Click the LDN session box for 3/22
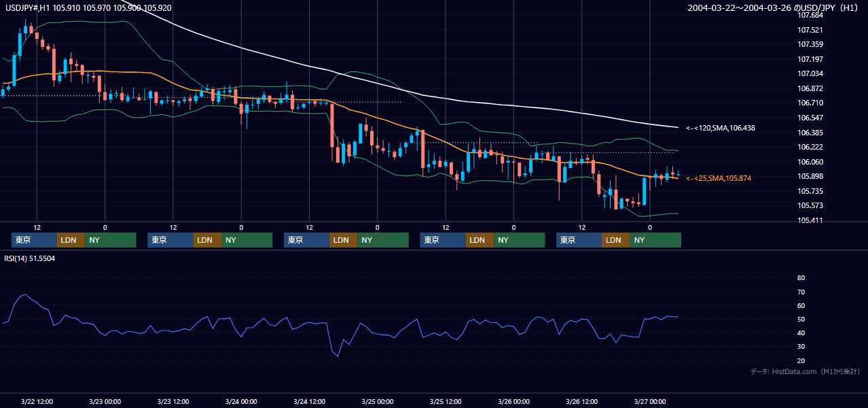 [71, 240]
